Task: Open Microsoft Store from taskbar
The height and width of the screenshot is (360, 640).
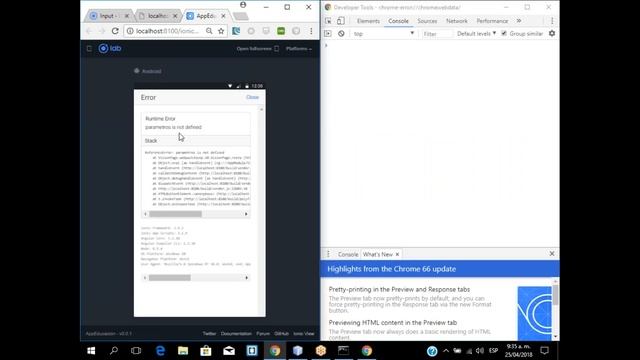Action: click(x=206, y=351)
